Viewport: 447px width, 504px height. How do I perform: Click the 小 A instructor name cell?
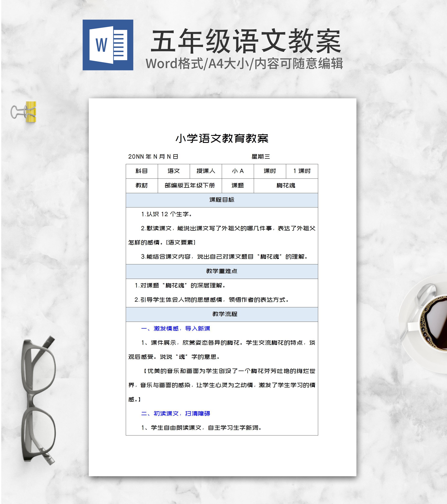point(238,171)
